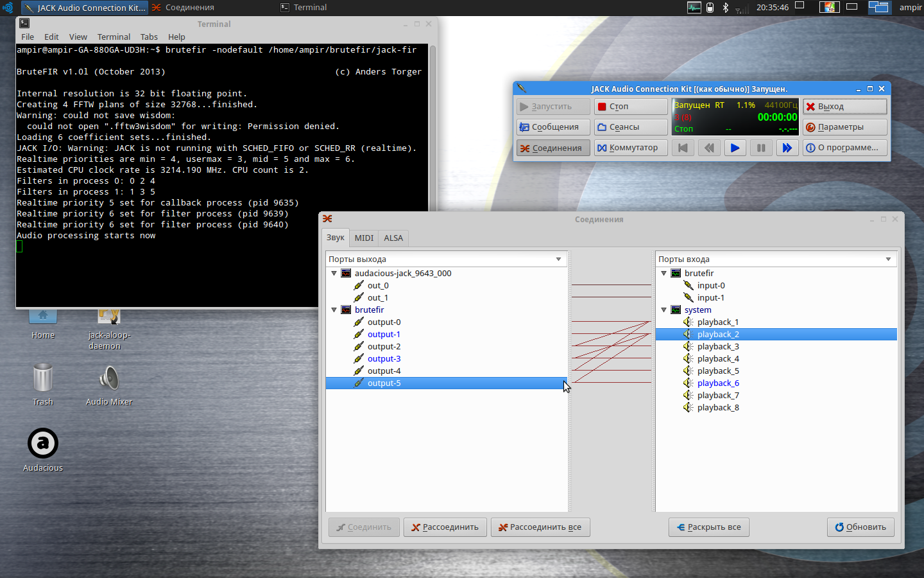
Task: Collapse the system input ports tree
Action: click(x=663, y=310)
